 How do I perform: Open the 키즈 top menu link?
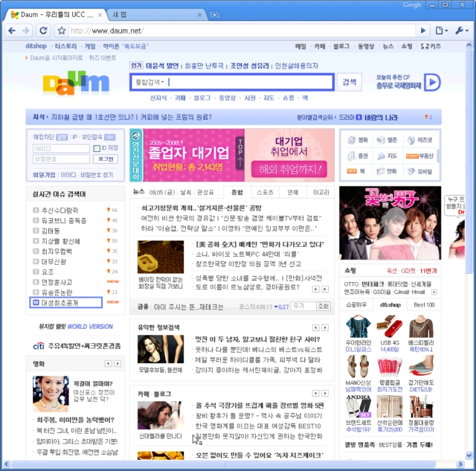(431, 46)
